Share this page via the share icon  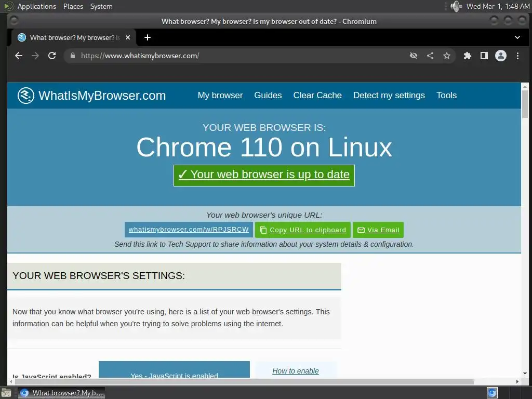point(430,56)
